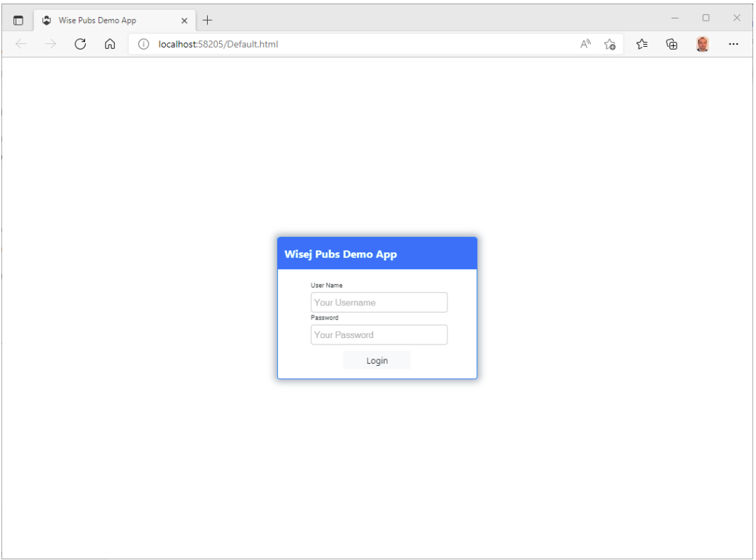Add this page to favorites

[610, 45]
